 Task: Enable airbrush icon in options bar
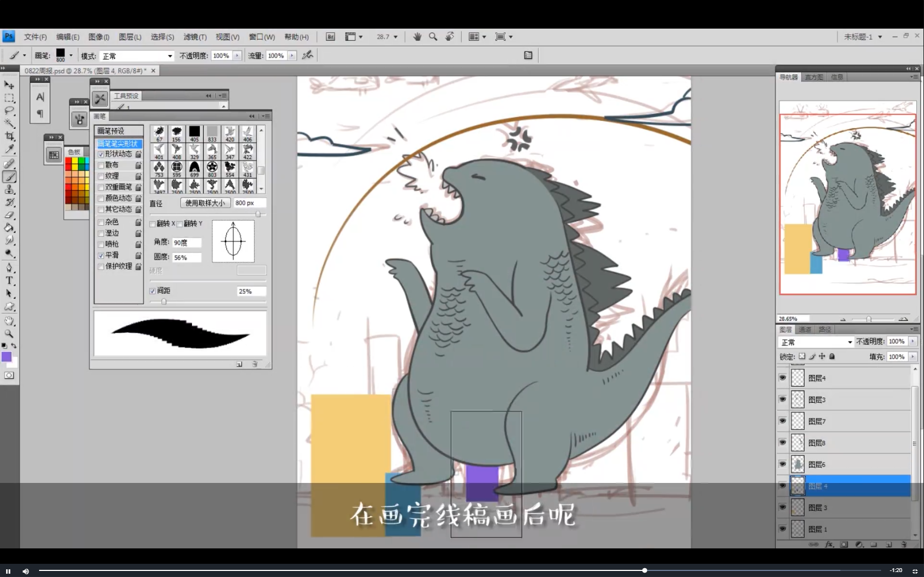click(308, 55)
